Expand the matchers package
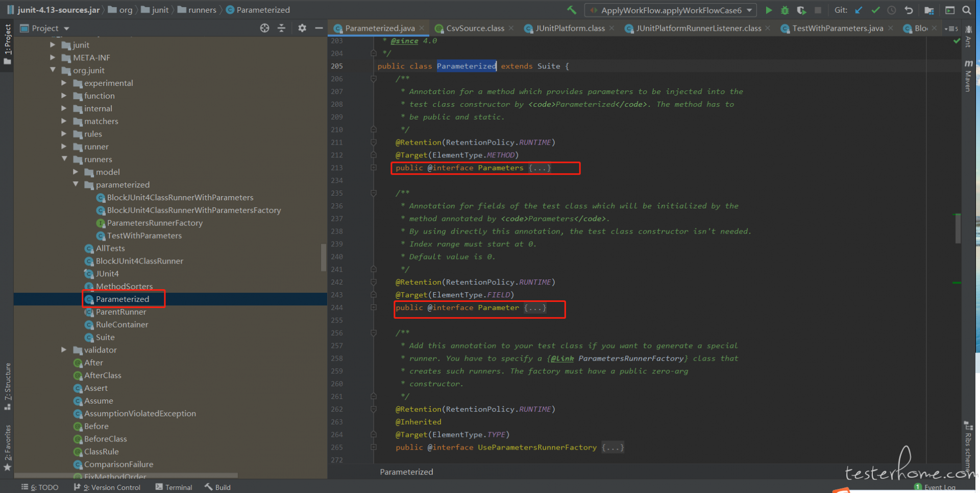 pos(64,121)
